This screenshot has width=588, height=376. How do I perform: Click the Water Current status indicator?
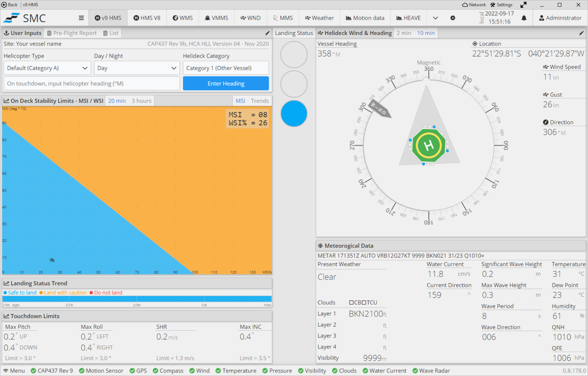(x=384, y=371)
